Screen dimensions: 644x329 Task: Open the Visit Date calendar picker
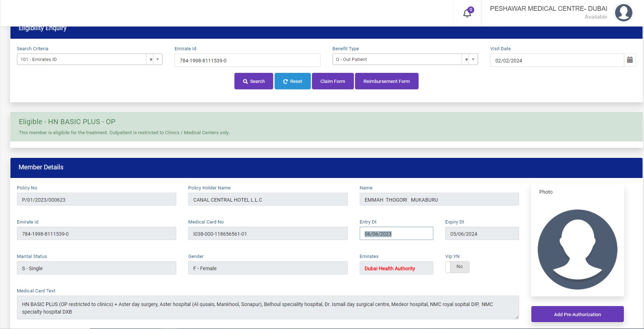630,60
